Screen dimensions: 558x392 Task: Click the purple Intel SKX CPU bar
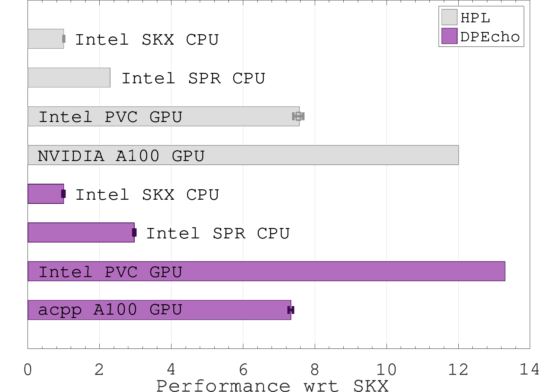[x=45, y=194]
